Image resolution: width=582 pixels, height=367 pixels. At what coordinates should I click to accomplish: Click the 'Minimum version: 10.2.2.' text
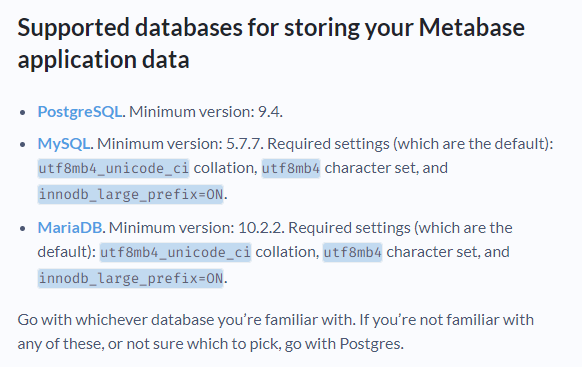(197, 227)
